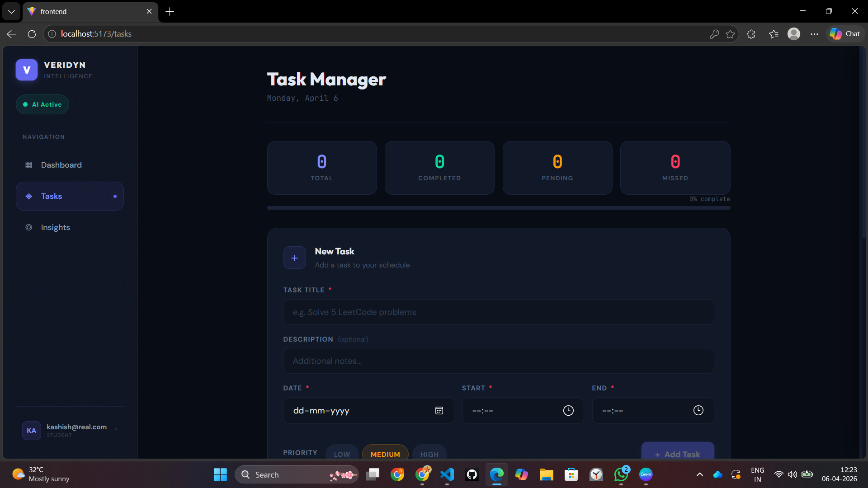
Task: Show hidden system tray icons
Action: (x=700, y=474)
